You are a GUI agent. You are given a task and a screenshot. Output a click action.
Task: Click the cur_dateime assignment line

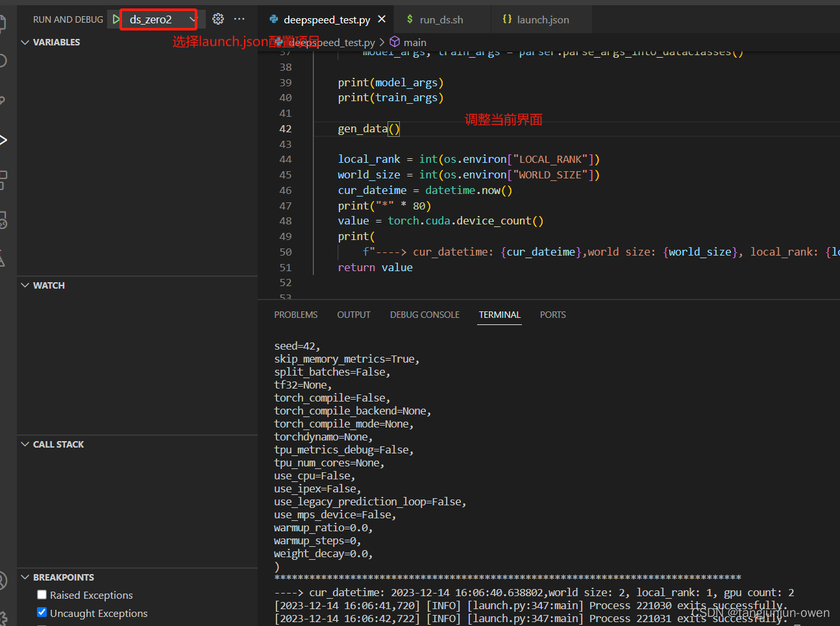click(x=425, y=190)
